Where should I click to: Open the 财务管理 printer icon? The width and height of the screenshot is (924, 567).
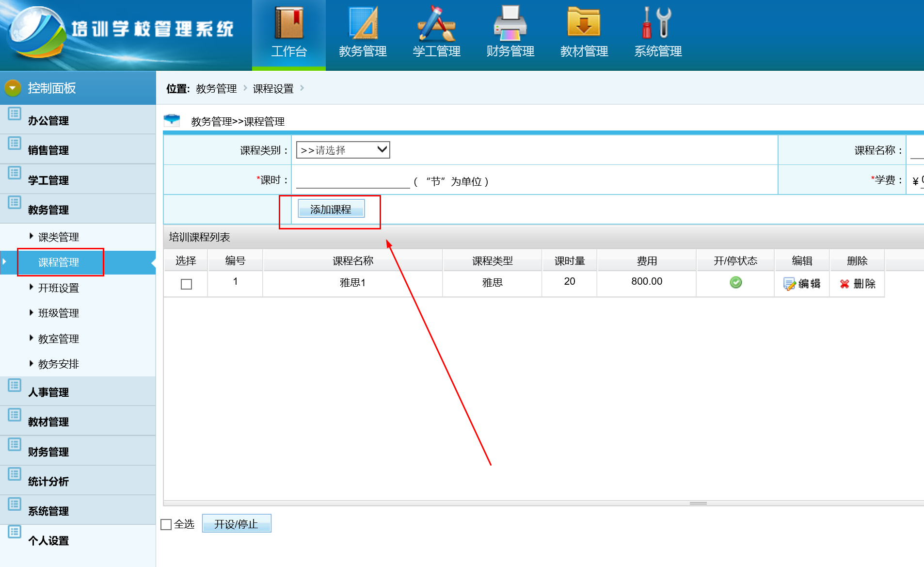[x=510, y=23]
